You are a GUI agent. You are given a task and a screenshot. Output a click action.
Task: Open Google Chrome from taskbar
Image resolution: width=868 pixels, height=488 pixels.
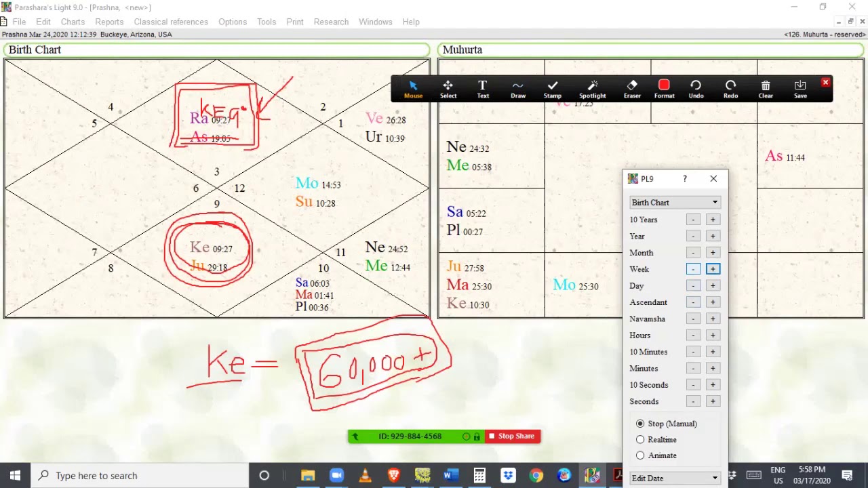pyautogui.click(x=536, y=475)
